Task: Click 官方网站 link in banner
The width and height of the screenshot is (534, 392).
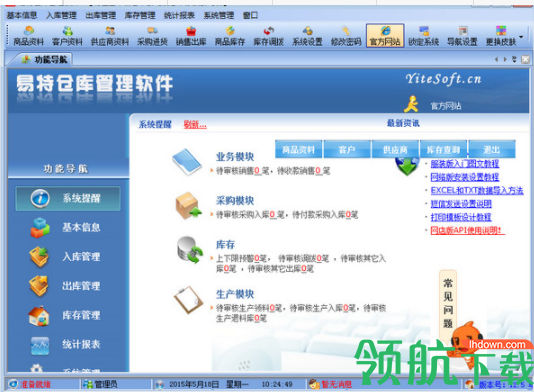Action: coord(446,106)
